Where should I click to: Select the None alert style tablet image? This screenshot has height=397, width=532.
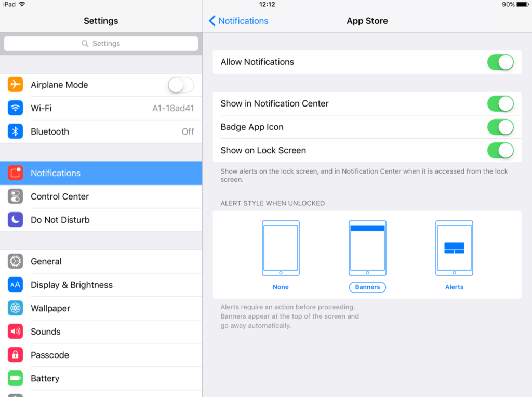point(281,248)
